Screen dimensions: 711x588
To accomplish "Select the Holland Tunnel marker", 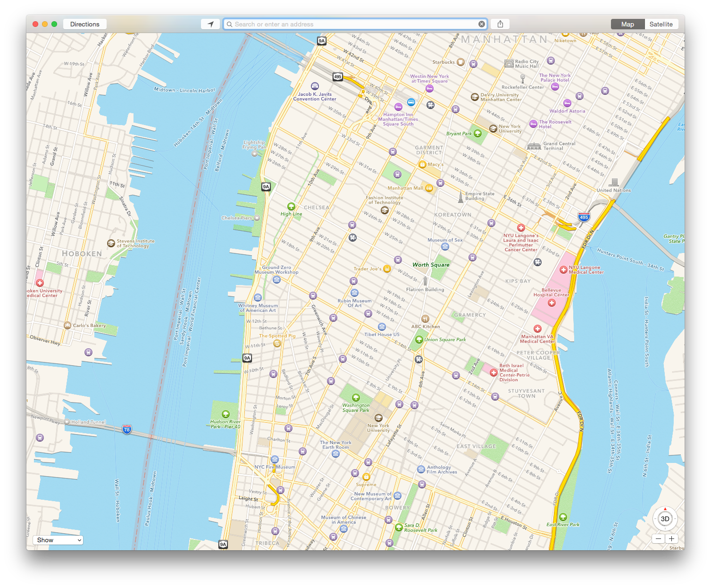I will click(67, 422).
